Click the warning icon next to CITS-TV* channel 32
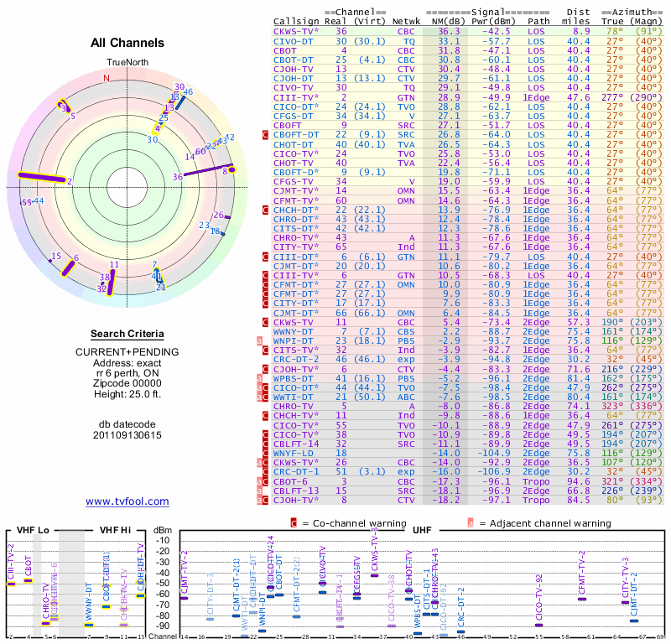 tap(266, 350)
